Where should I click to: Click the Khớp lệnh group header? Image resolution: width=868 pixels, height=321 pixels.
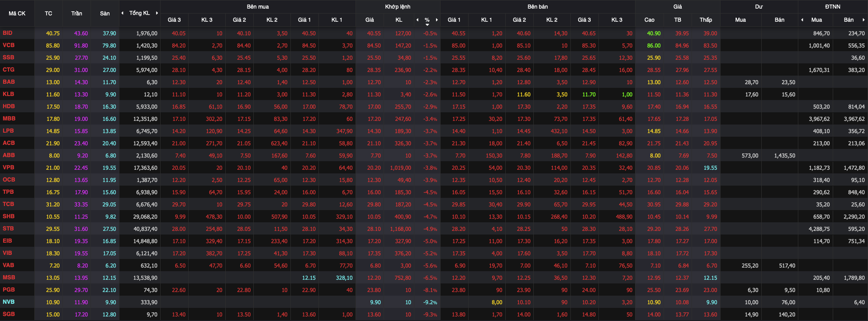(x=398, y=7)
